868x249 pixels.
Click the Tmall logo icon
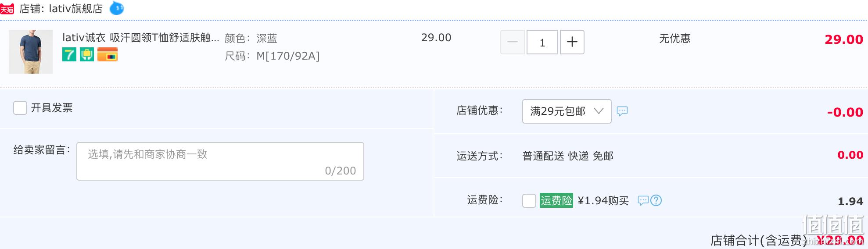pyautogui.click(x=7, y=9)
